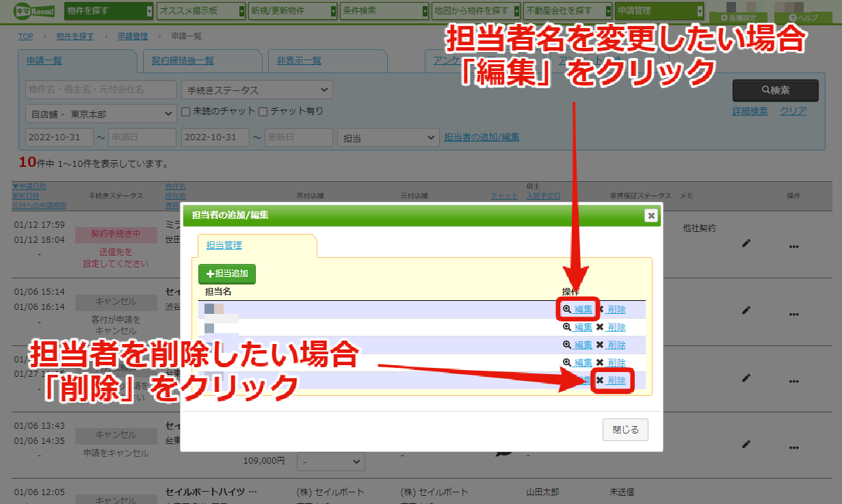Screen dimensions: 842x504
Task: Open the three-dot menu for first application row
Action: pos(794,247)
